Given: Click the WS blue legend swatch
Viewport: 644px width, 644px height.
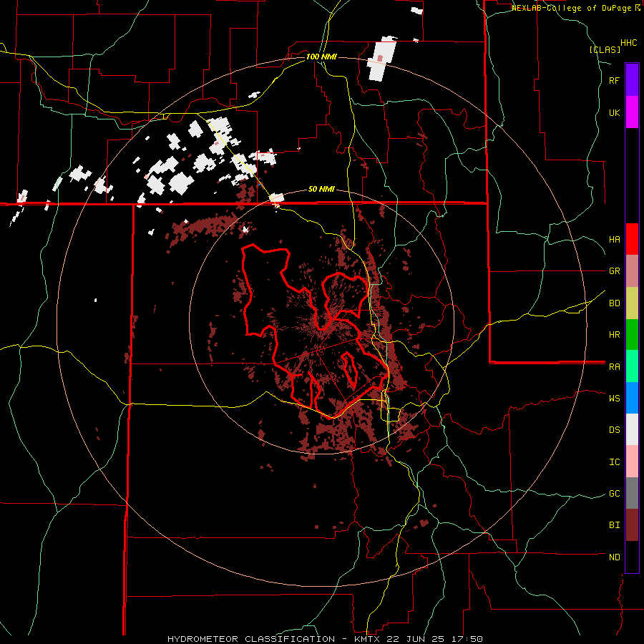Looking at the screenshot, I should point(632,398).
